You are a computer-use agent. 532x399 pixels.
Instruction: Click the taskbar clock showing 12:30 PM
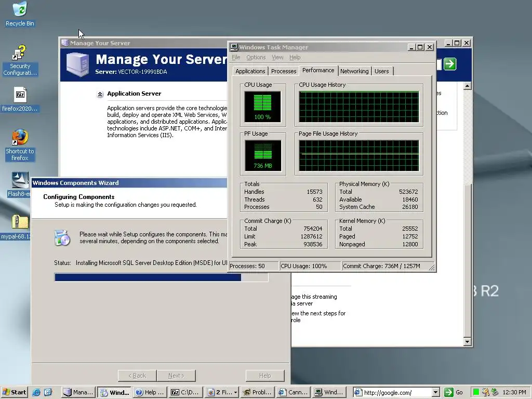(514, 392)
